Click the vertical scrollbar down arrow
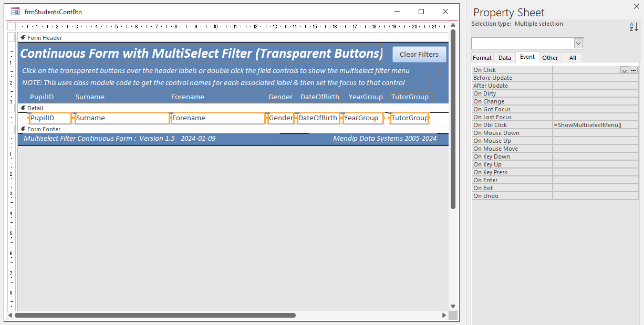 [453, 306]
